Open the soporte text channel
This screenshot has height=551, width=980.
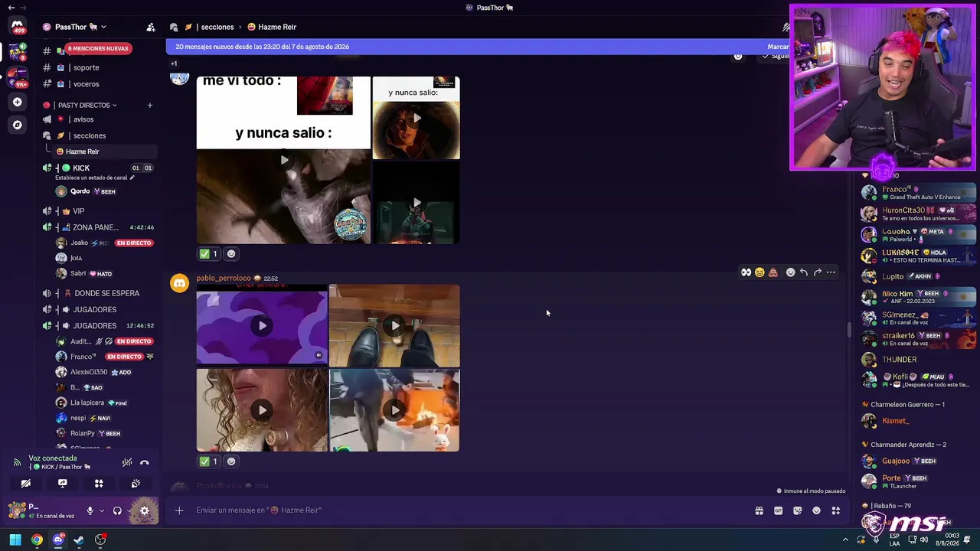(x=100, y=67)
